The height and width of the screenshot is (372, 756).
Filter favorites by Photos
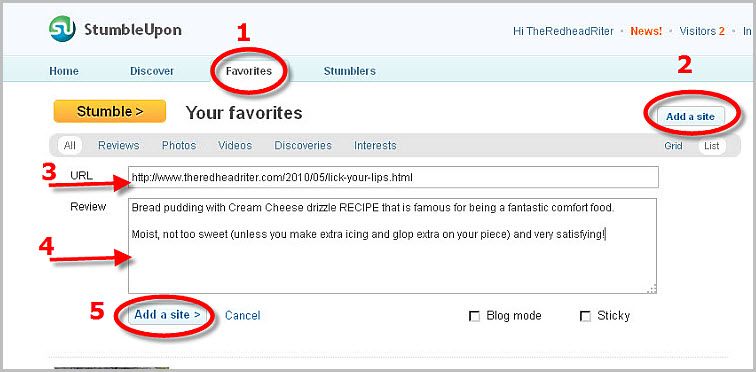click(179, 146)
